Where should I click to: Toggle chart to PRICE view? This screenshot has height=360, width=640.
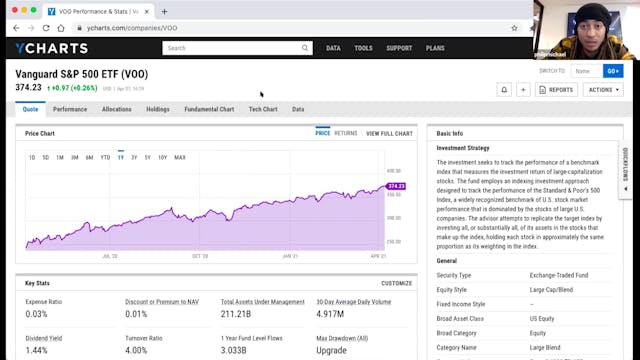click(322, 133)
